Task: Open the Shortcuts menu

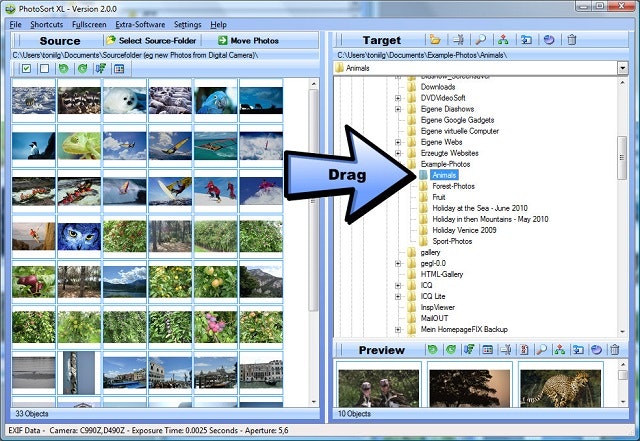Action: 47,24
